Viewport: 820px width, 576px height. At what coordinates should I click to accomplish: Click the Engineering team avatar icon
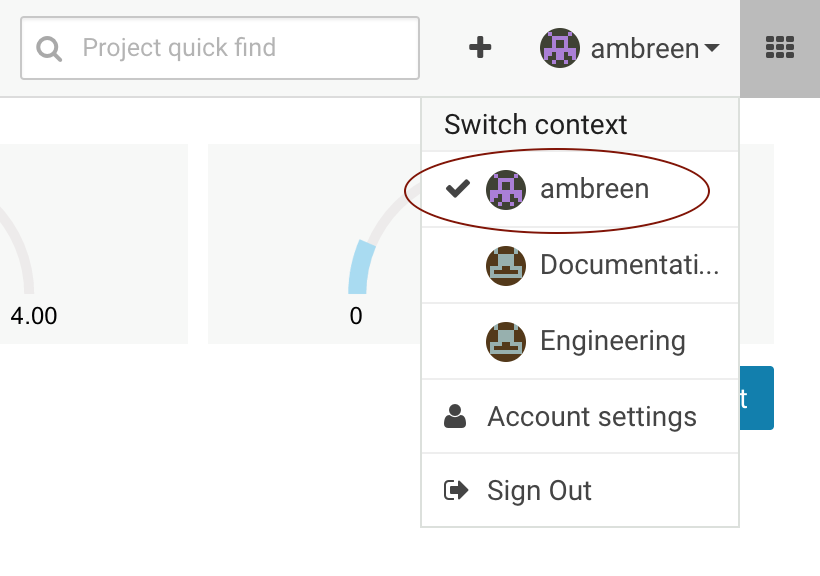[506, 341]
